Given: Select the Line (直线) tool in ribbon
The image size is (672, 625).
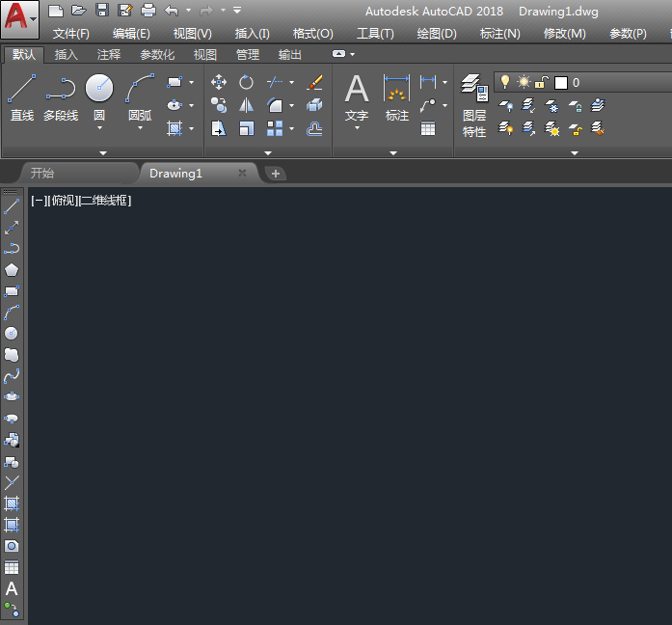Looking at the screenshot, I should [22, 97].
